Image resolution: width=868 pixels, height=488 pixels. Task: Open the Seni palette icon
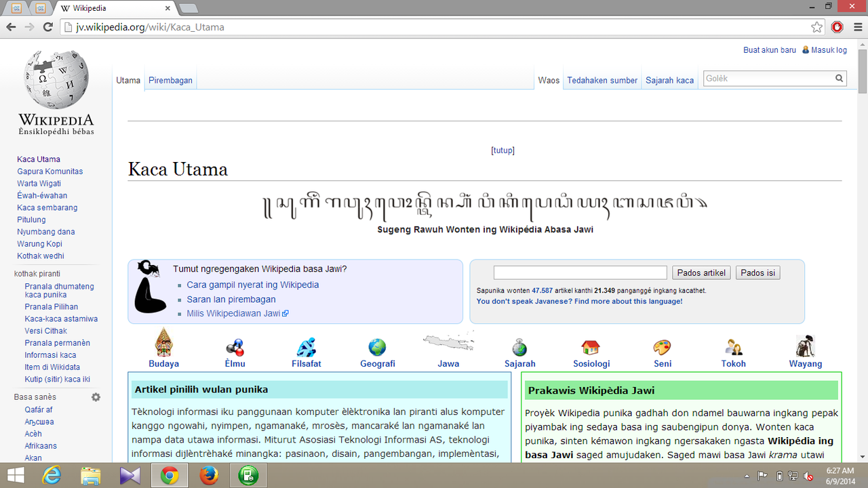(662, 348)
